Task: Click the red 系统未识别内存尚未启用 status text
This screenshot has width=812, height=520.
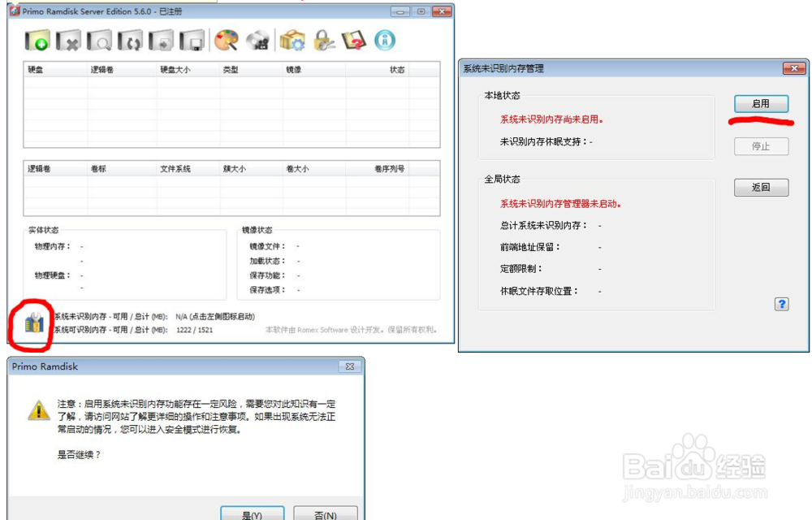Action: coord(551,119)
